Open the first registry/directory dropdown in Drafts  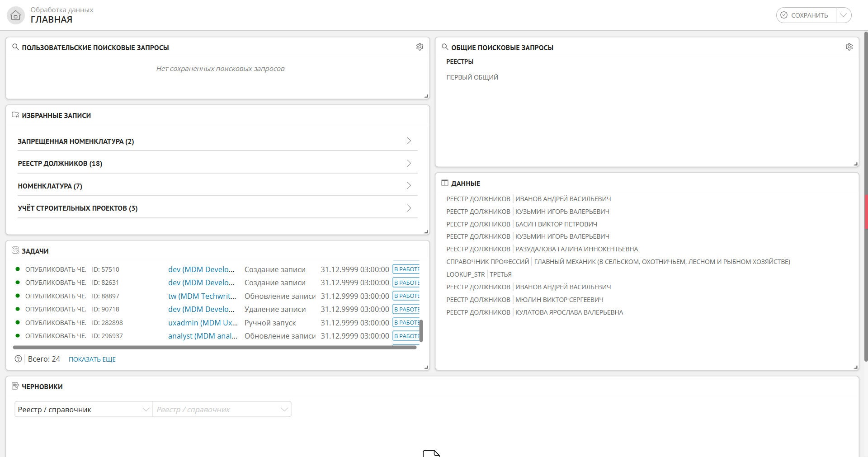pyautogui.click(x=84, y=410)
